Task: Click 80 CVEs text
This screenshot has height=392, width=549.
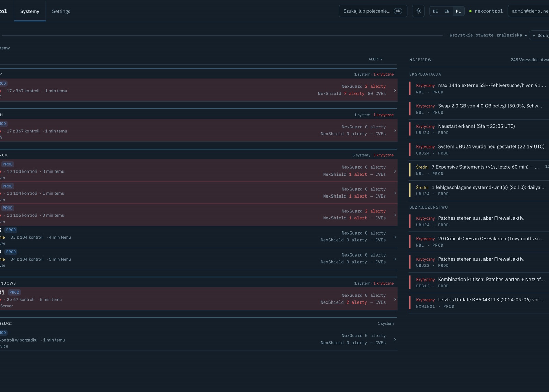Action: click(x=376, y=93)
